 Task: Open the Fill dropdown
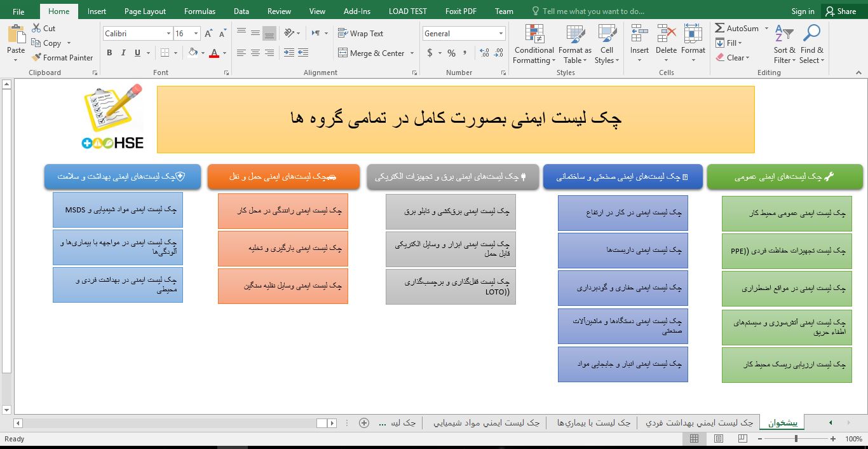click(x=728, y=43)
